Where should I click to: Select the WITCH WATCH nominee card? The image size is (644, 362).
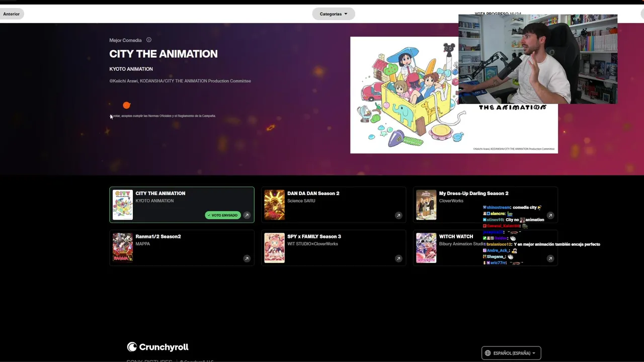tap(486, 247)
